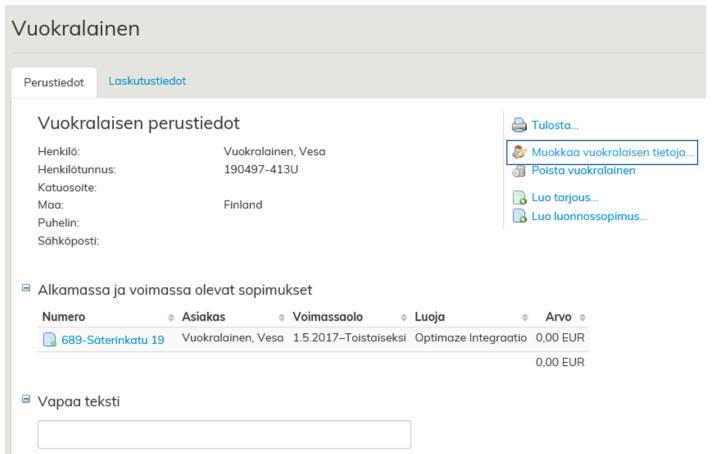Sort contracts by the Voimassaolo column arrows
Image resolution: width=724 pixels, height=454 pixels.
click(403, 317)
